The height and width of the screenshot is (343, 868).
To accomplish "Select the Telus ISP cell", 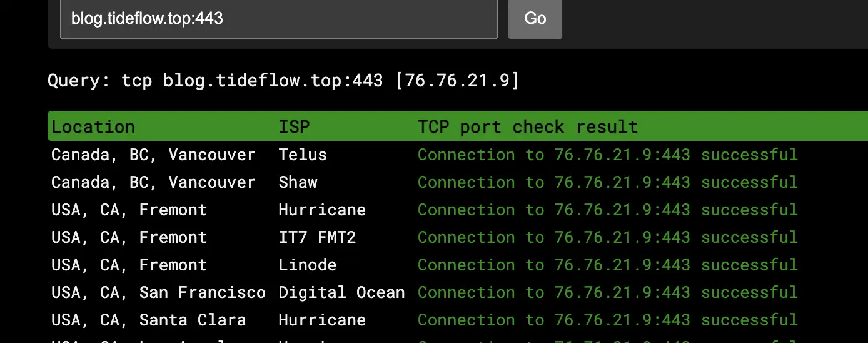I will click(303, 155).
